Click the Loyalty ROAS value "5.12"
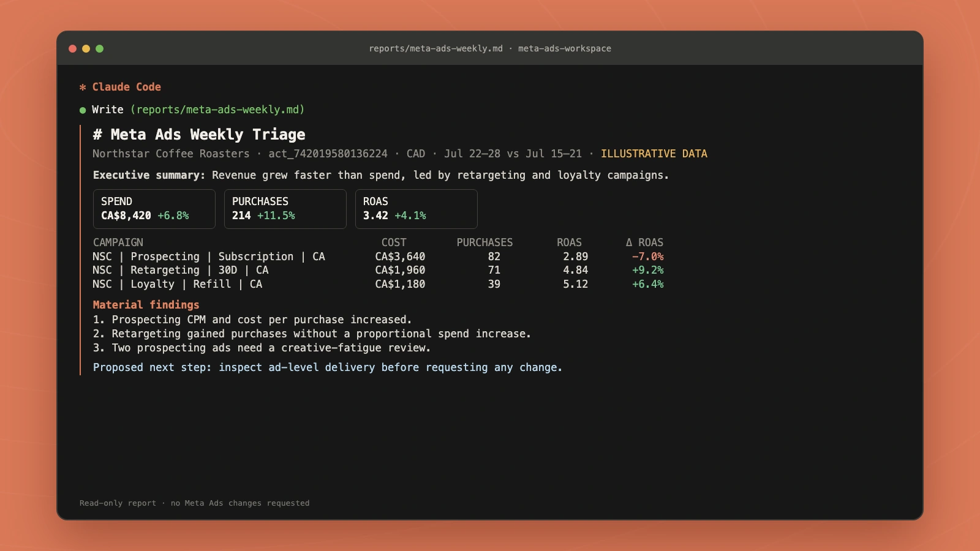The image size is (980, 551). coord(576,284)
